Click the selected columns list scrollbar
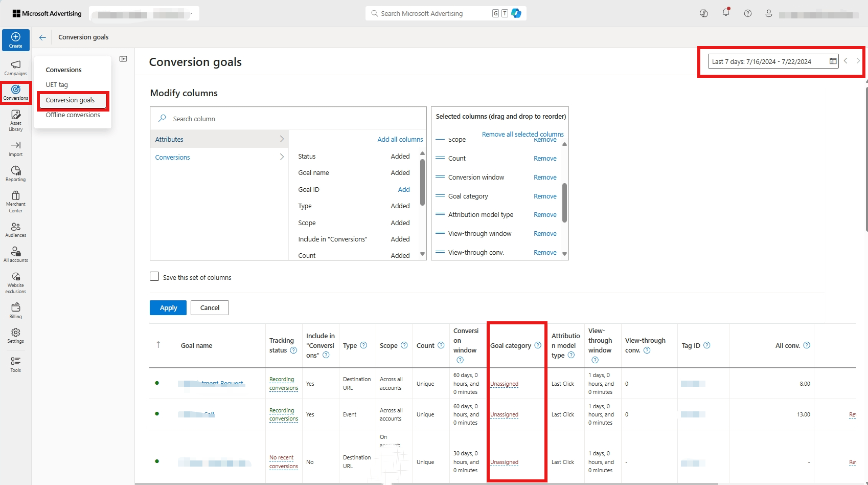The width and height of the screenshot is (868, 485). [564, 203]
